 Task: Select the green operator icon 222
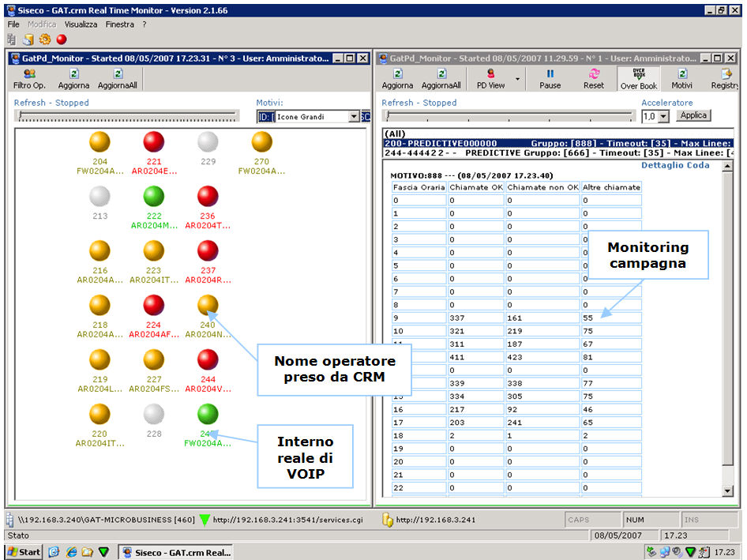pos(153,197)
